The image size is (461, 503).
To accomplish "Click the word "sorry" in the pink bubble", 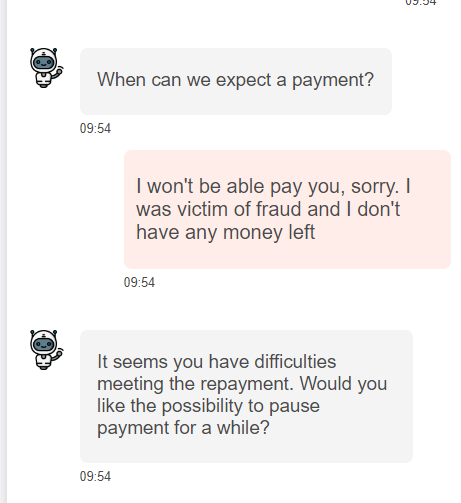I will (375, 187).
